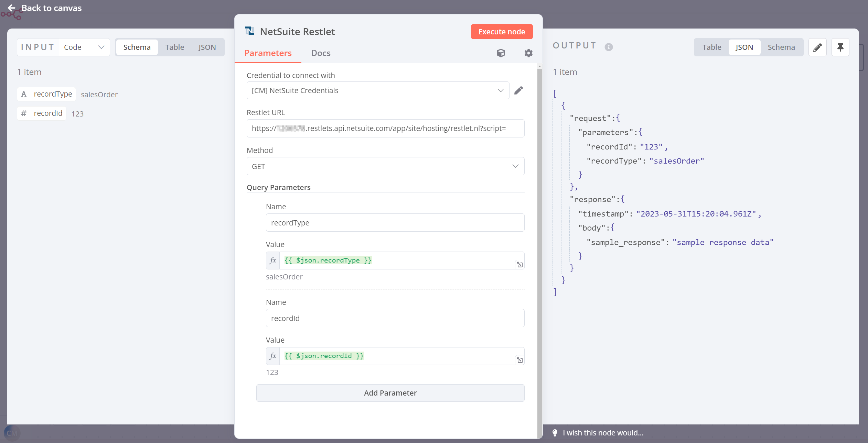Switch output view to Table
Image resolution: width=868 pixels, height=443 pixels.
711,47
